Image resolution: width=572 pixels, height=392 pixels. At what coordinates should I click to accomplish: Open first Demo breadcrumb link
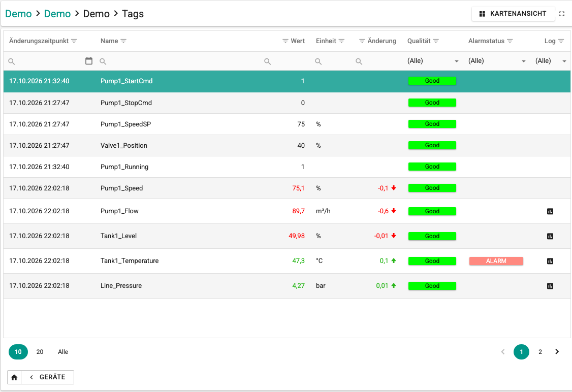click(x=18, y=14)
